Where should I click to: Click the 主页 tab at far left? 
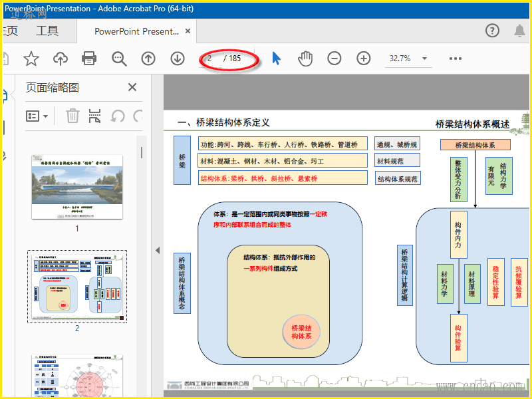tap(10, 31)
